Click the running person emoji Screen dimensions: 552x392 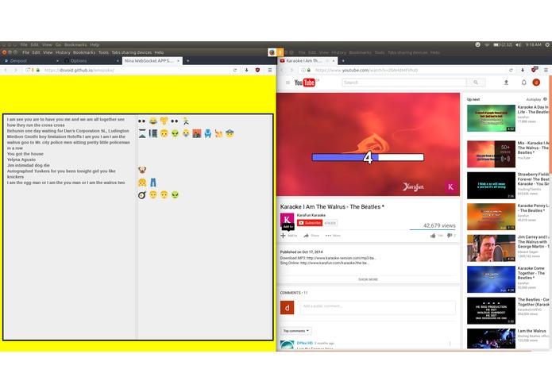coord(186,121)
